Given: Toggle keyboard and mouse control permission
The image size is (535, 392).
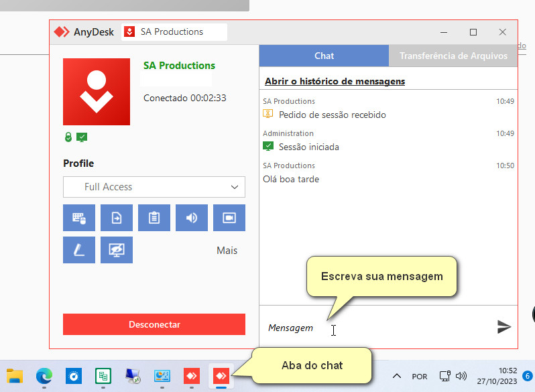Looking at the screenshot, I should point(79,218).
